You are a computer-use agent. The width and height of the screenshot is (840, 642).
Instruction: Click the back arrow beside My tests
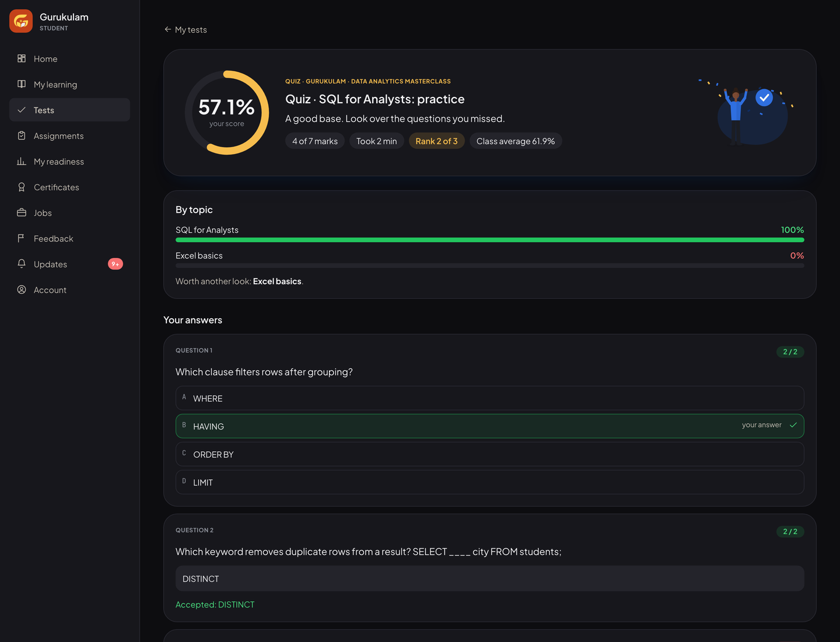coord(168,29)
